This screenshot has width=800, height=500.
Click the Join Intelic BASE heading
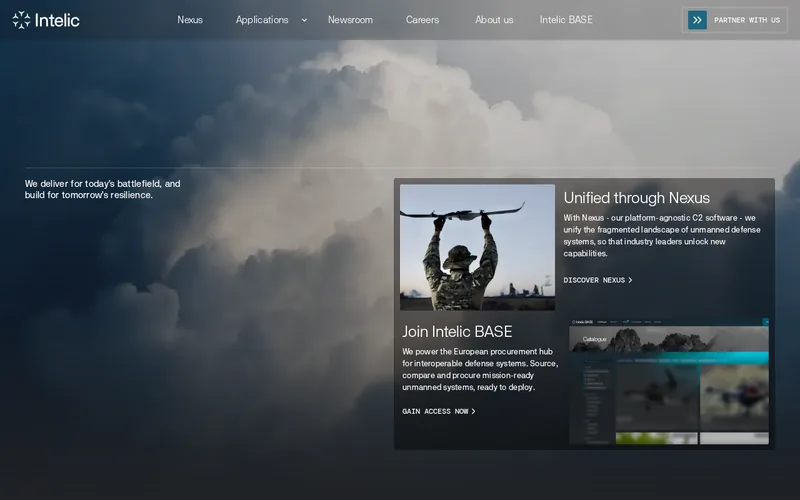[457, 332]
